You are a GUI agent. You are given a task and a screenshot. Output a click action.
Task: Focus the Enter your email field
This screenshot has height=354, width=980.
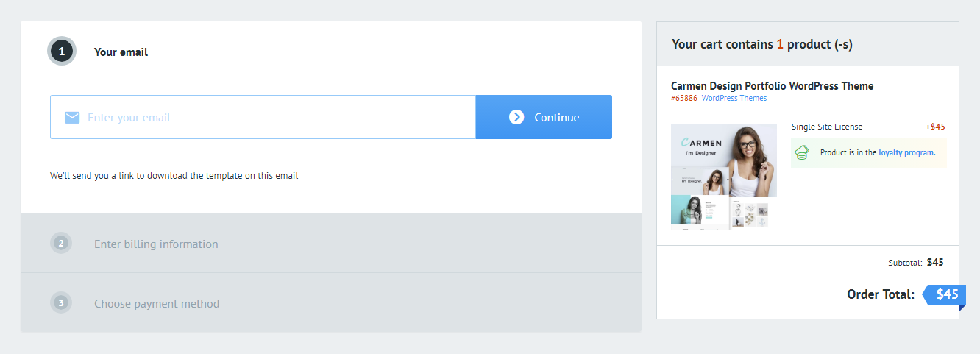[x=280, y=118]
